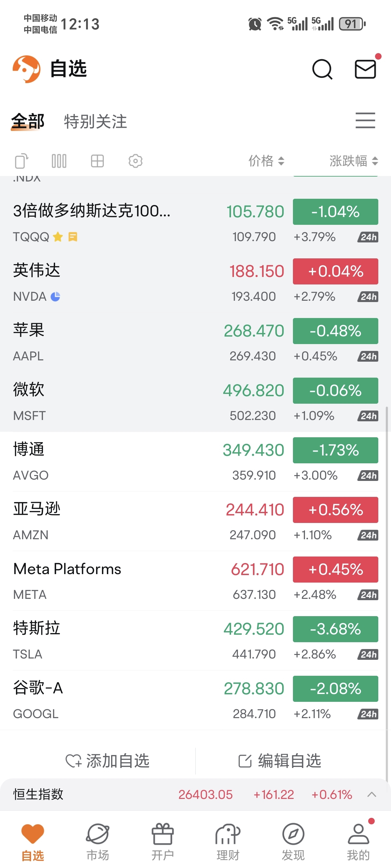Switch to the 特别关注 tab
The width and height of the screenshot is (391, 868).
[x=95, y=122]
